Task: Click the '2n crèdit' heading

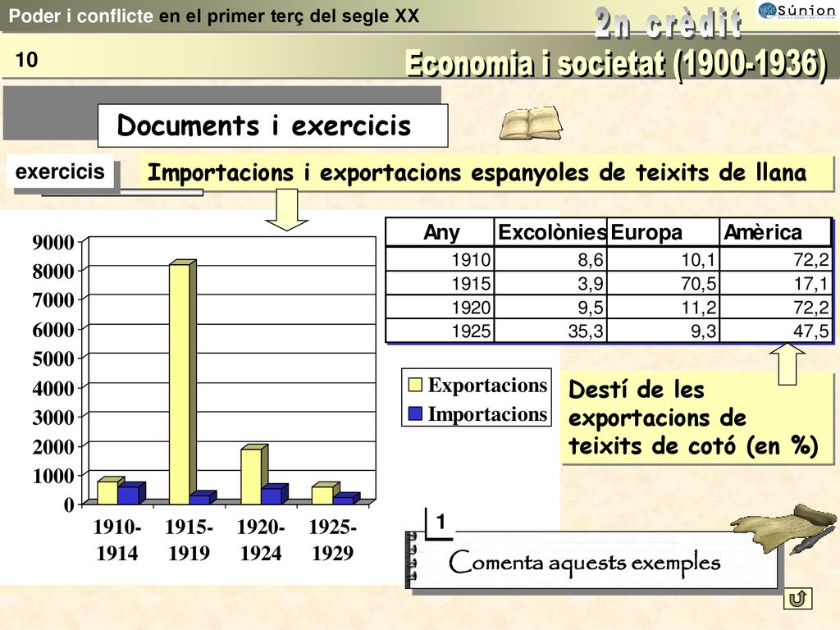Action: (x=669, y=24)
